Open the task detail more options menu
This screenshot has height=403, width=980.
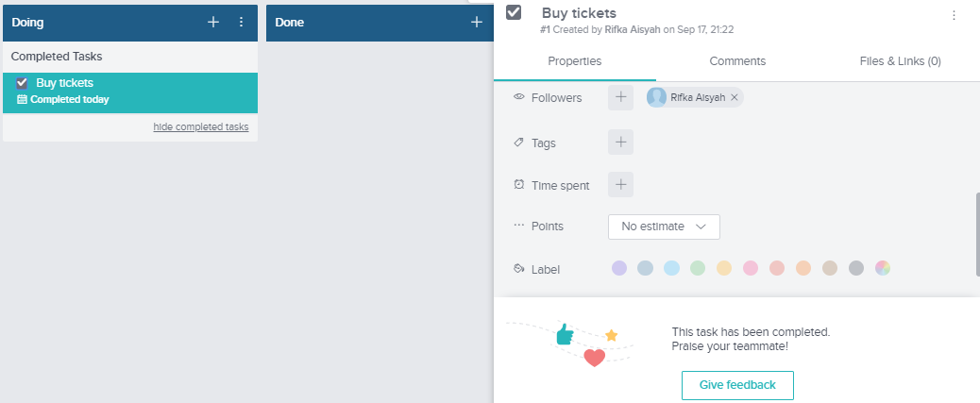pos(954,15)
